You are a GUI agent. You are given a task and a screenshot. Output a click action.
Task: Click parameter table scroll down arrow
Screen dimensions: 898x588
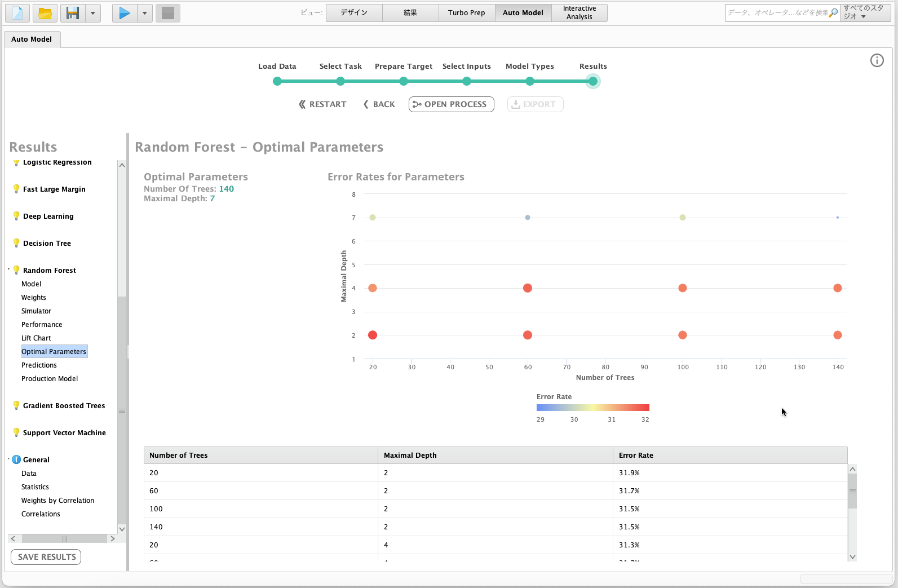[x=852, y=557]
